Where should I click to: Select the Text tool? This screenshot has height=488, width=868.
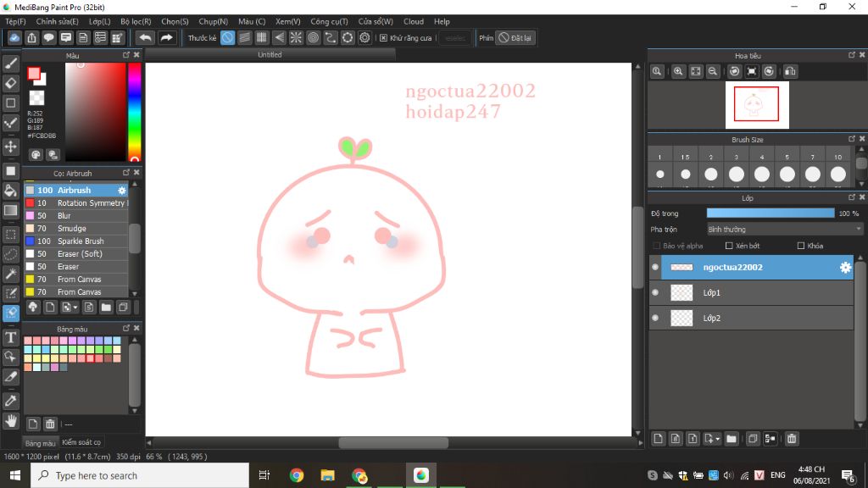pyautogui.click(x=10, y=337)
